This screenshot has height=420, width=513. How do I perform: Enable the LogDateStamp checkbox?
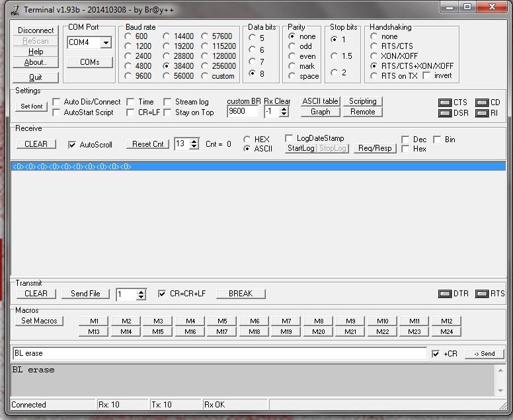289,138
